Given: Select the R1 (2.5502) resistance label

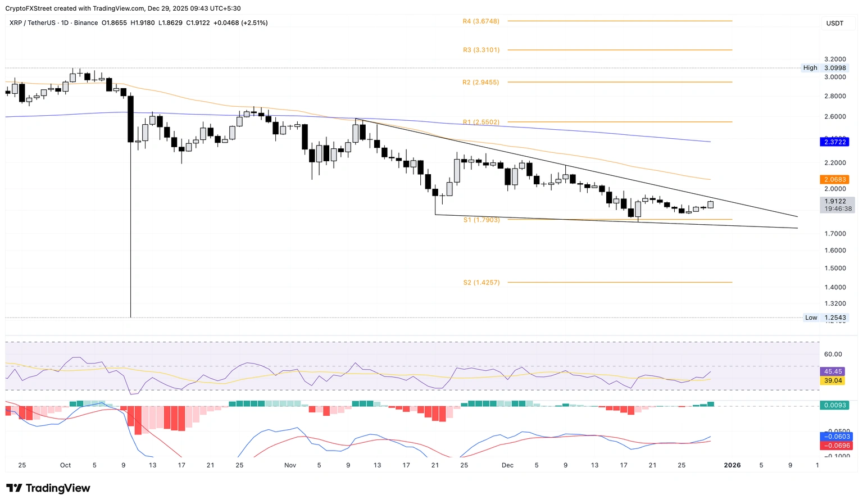Looking at the screenshot, I should 481,122.
